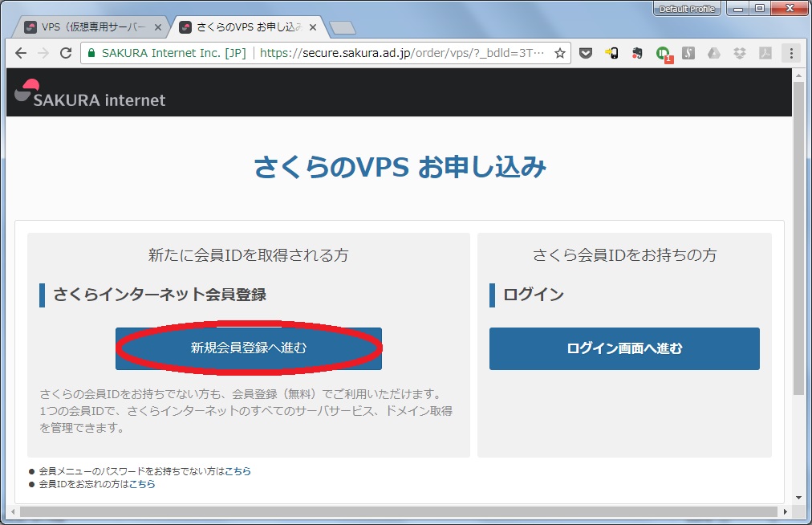The image size is (812, 525).
Task: Click the scroll-left arrow of horizontal scrollbar
Action: [x=12, y=511]
